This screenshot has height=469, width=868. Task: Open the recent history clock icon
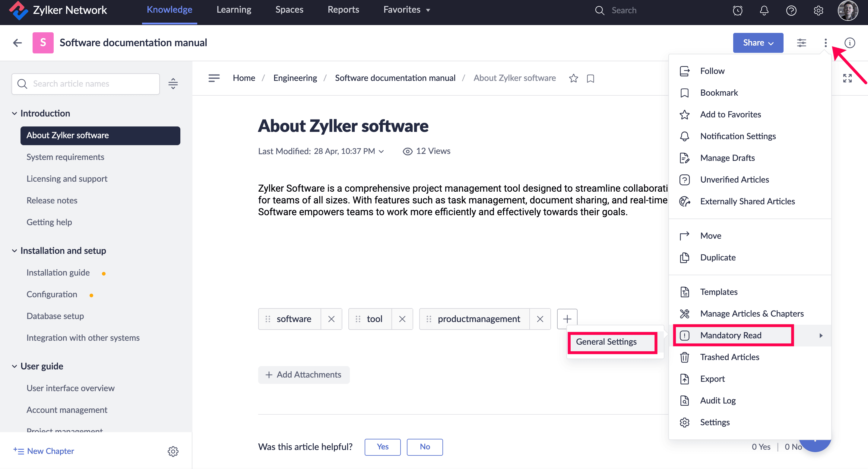coord(737,11)
